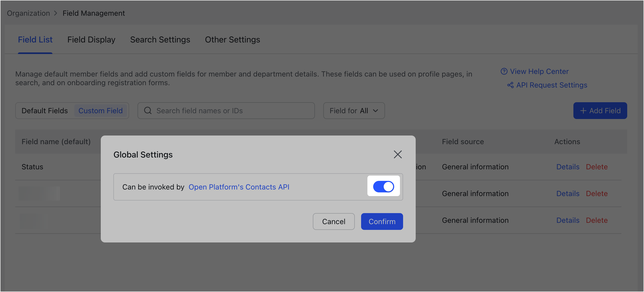
Task: Switch to the Field List tab
Action: coord(35,40)
